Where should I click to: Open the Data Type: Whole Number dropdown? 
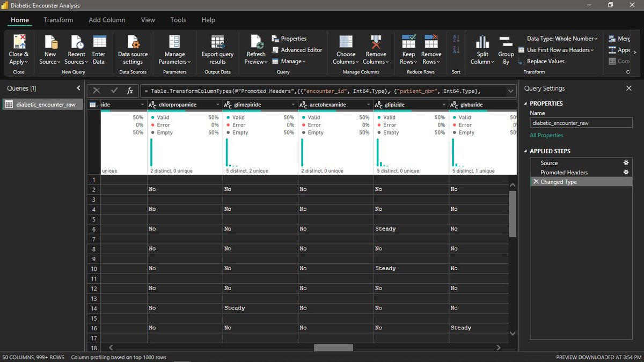pyautogui.click(x=562, y=39)
